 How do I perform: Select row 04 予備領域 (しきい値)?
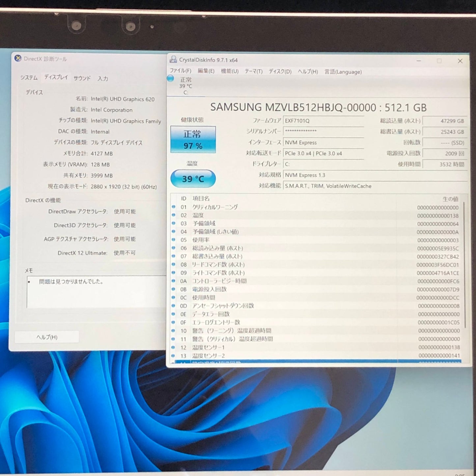click(316, 232)
